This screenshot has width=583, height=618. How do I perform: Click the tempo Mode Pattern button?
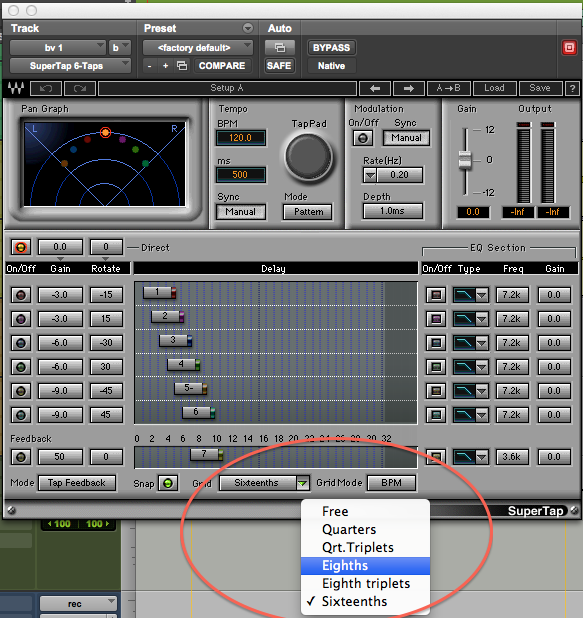pos(308,212)
